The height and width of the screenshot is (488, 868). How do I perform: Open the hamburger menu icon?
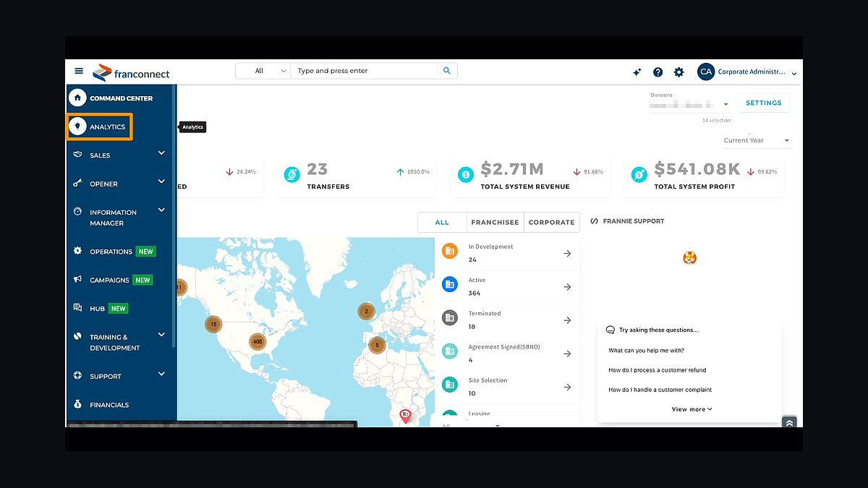79,71
